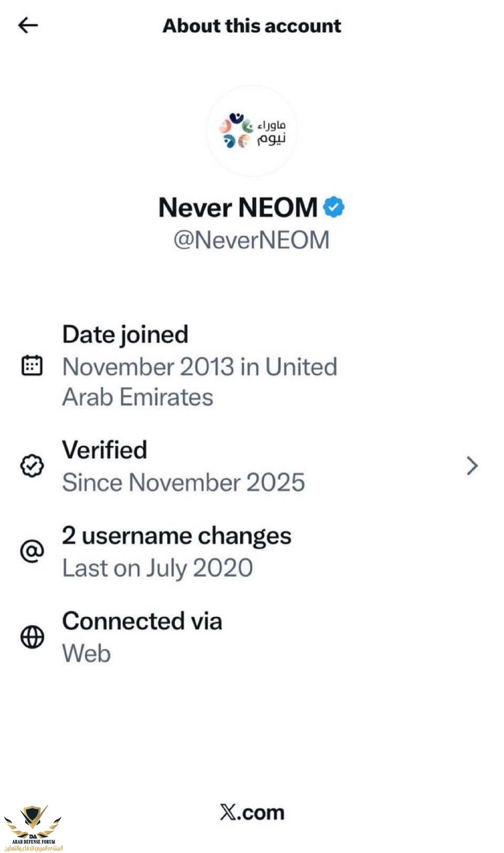
Task: Tap the blue verified badge beside Never NEOM
Action: point(334,207)
